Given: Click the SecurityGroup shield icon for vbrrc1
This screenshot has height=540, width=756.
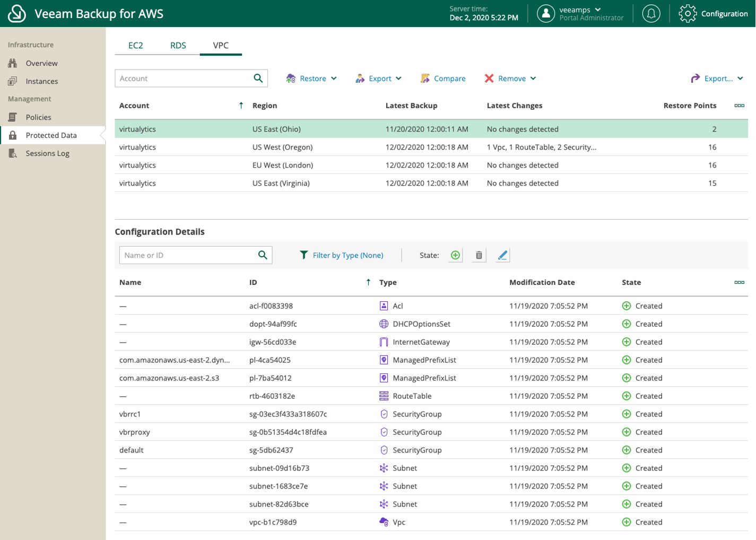Looking at the screenshot, I should point(384,414).
